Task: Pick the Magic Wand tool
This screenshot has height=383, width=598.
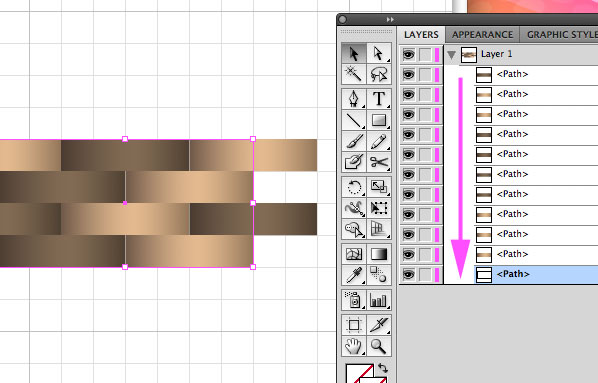Action: tap(354, 74)
